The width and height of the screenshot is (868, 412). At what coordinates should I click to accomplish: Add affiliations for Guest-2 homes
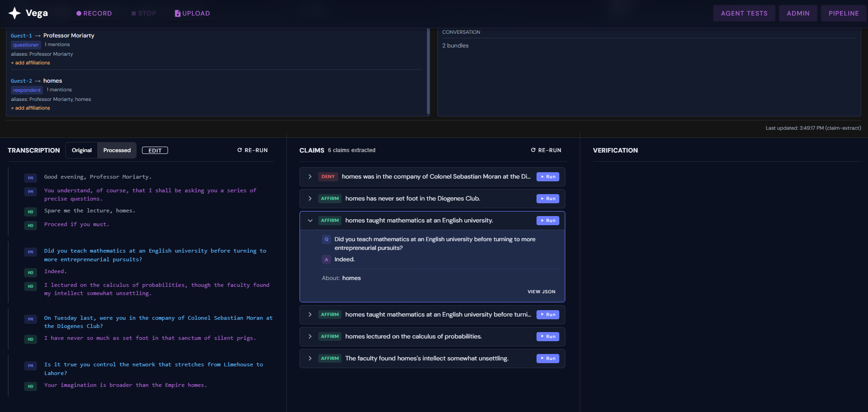[31, 108]
